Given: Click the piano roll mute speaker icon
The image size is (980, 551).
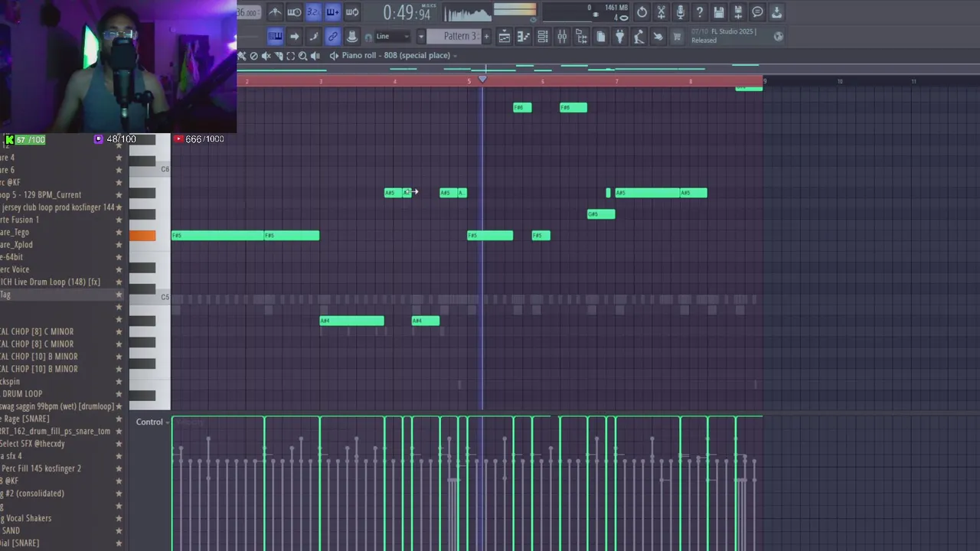Looking at the screenshot, I should 266,56.
